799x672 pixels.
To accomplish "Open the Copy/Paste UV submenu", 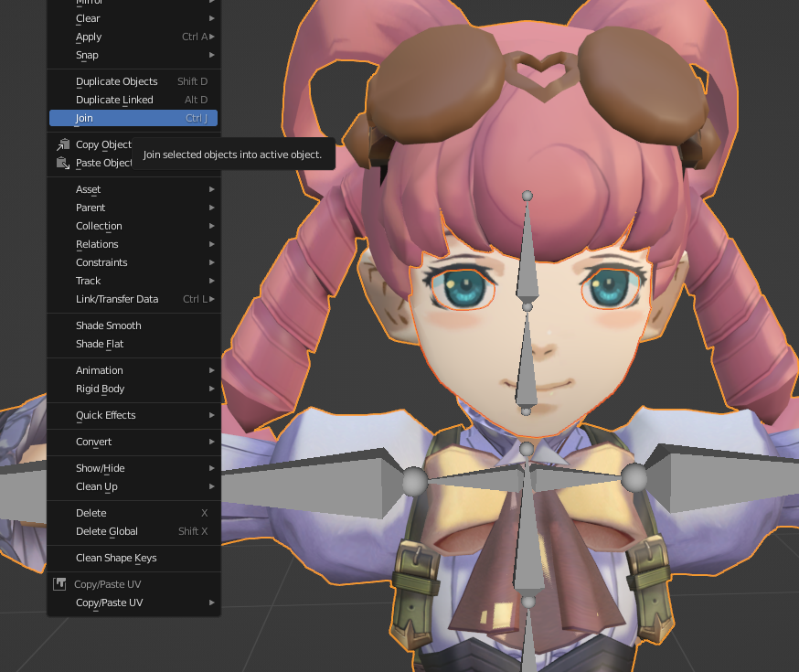I will pos(133,603).
